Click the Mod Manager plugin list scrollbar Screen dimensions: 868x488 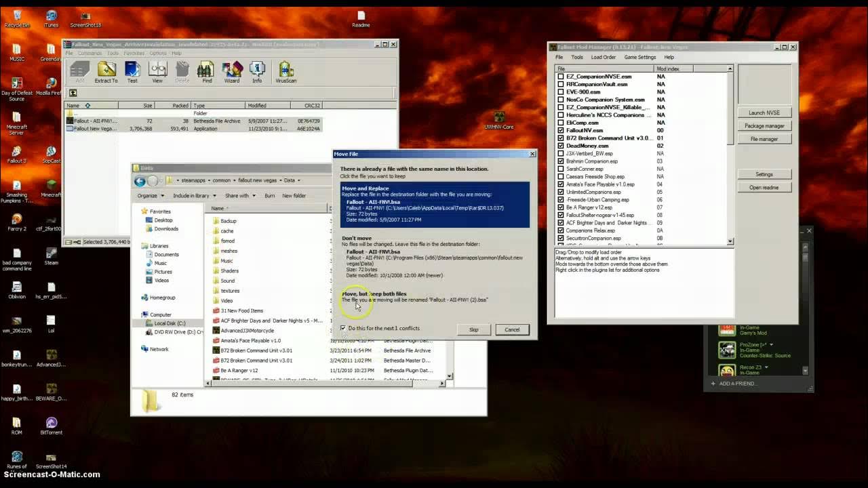[730, 155]
